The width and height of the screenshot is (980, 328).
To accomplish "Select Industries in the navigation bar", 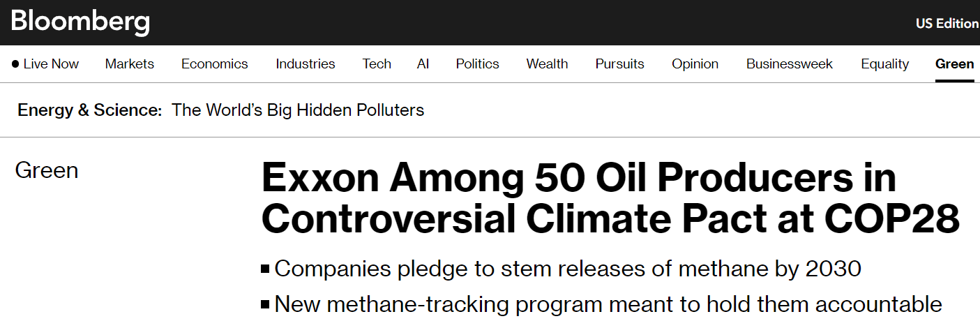I will [x=305, y=64].
